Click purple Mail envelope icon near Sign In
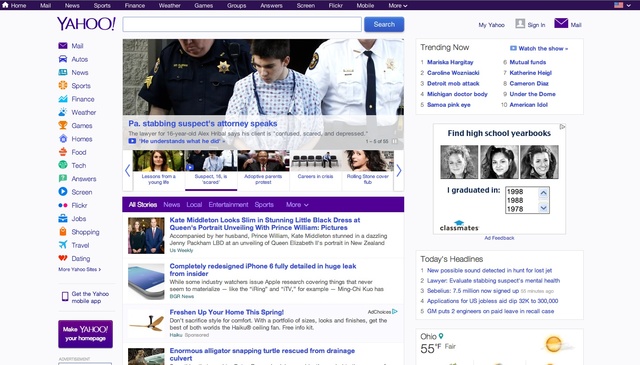Screen dimensions: 640x365 click(x=561, y=23)
